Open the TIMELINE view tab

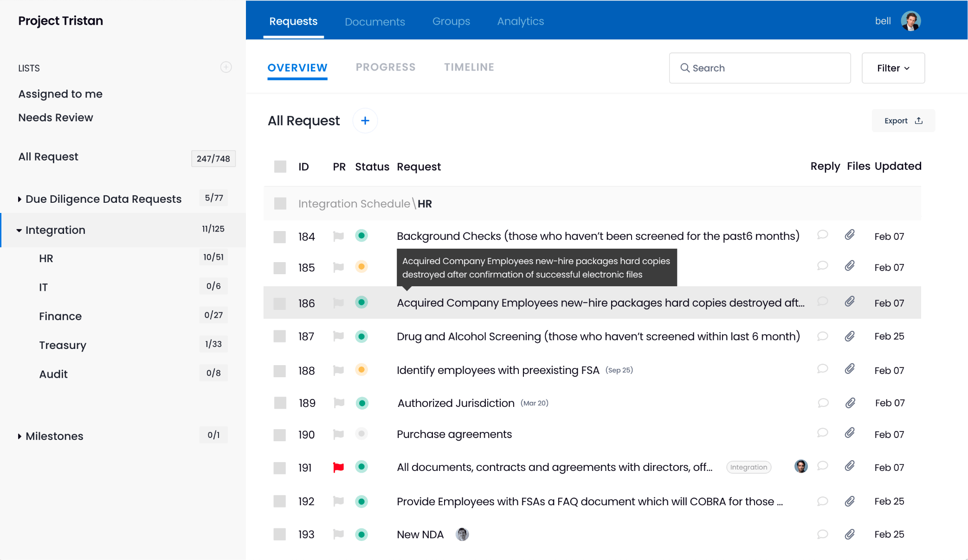click(469, 67)
